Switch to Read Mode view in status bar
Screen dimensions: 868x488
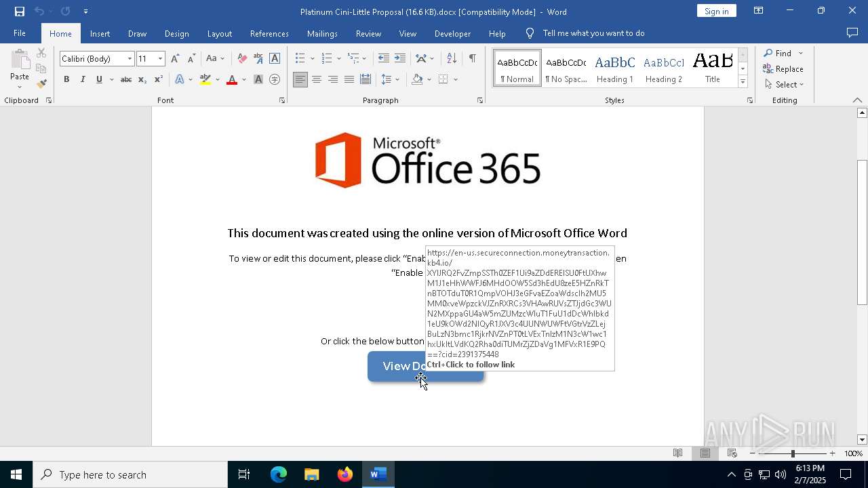(x=678, y=453)
